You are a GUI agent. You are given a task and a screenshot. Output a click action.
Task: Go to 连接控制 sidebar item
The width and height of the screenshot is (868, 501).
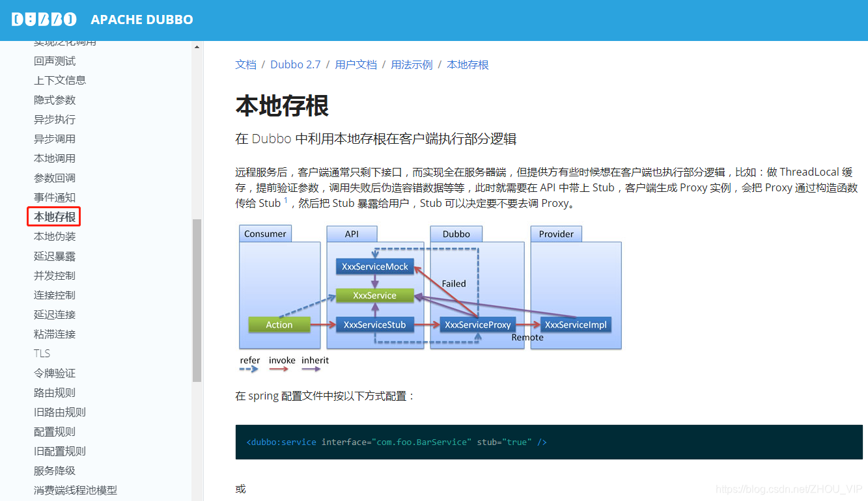[x=55, y=295]
